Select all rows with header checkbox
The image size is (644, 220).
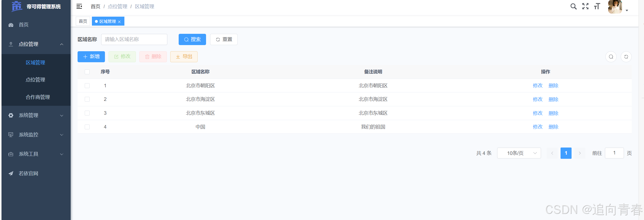click(87, 72)
